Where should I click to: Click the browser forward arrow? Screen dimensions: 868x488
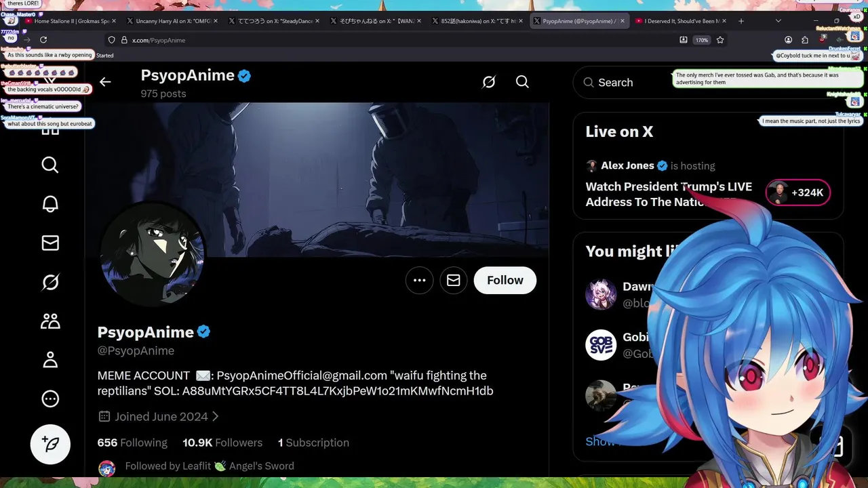pyautogui.click(x=26, y=40)
